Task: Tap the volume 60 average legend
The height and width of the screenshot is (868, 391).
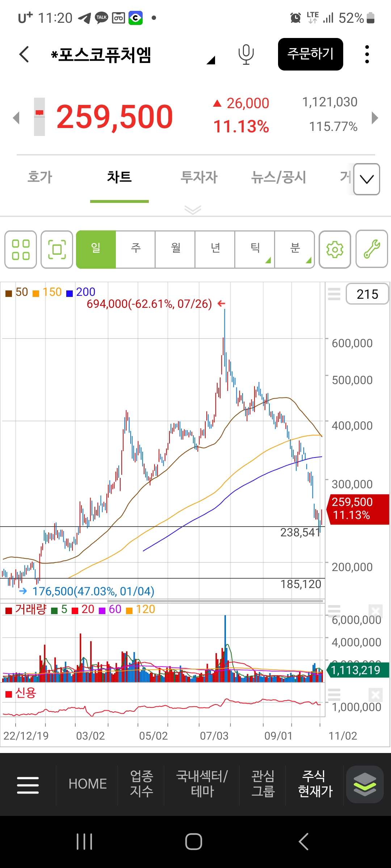Action: coord(110,610)
